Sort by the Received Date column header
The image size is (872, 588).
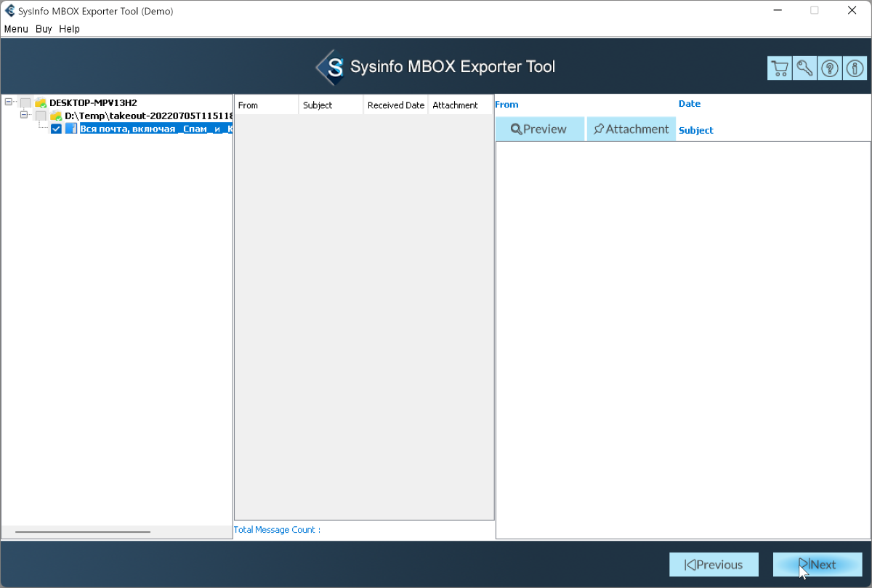coord(395,105)
